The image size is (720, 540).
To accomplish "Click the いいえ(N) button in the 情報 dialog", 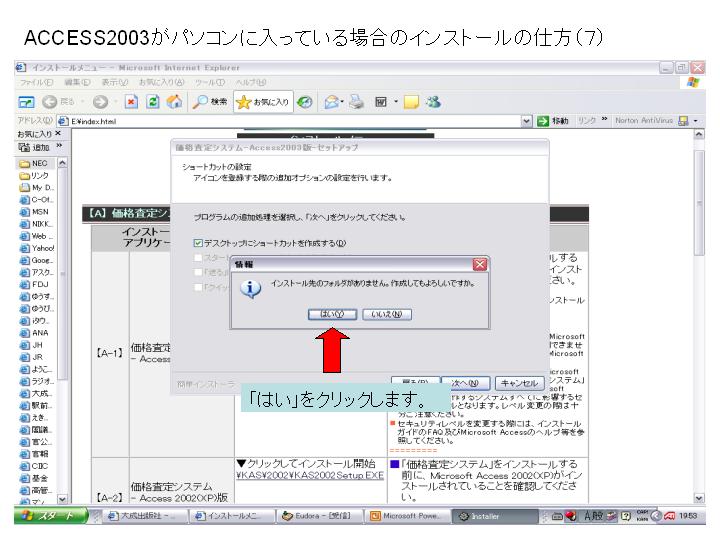I will click(x=387, y=314).
